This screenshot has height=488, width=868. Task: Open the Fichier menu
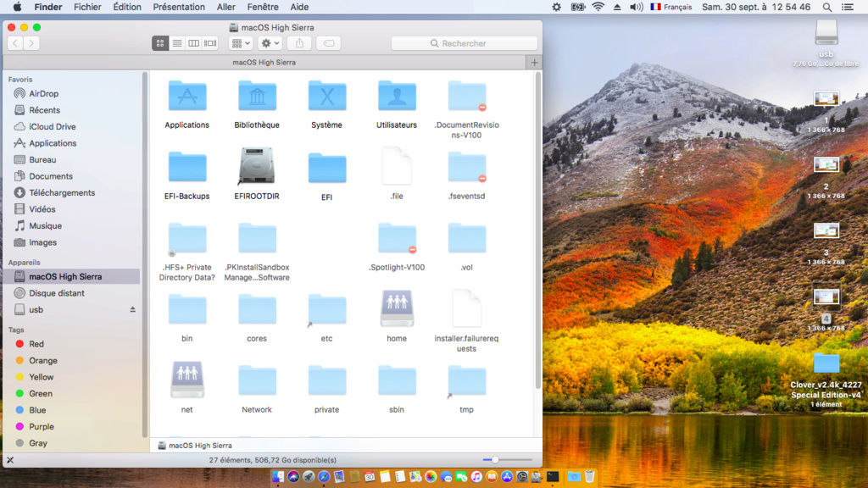(x=87, y=7)
